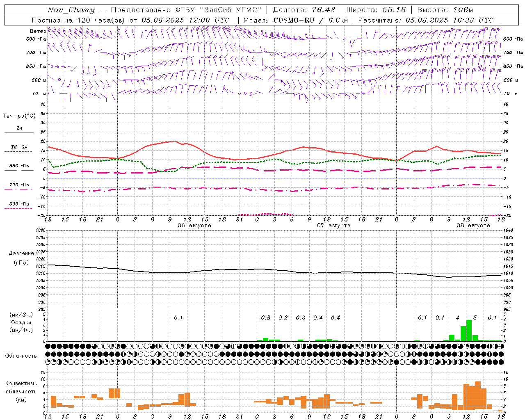Image resolution: width=525 pixels, height=420 pixels.
Task: Click the Ветер wind panel label
Action: click(38, 31)
